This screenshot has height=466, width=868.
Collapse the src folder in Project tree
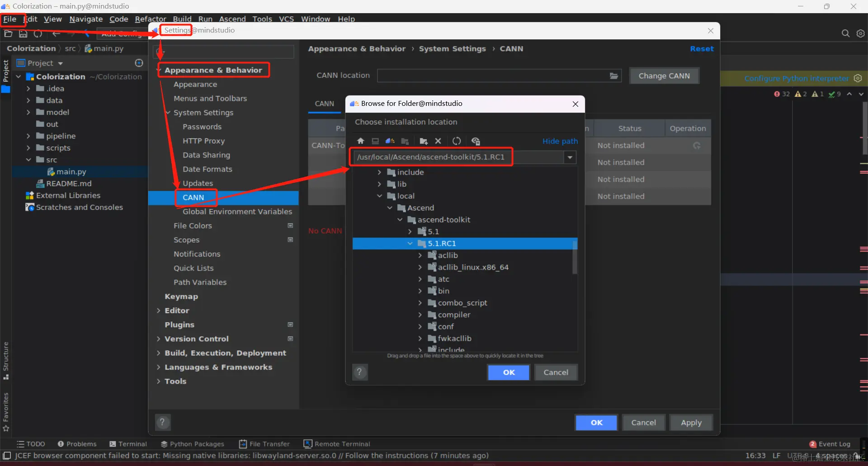tap(28, 160)
